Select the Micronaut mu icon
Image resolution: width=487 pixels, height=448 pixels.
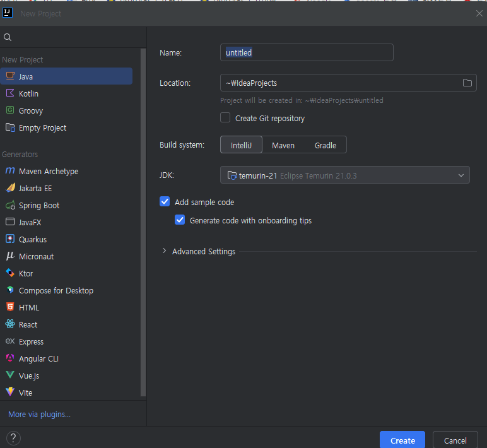(10, 256)
